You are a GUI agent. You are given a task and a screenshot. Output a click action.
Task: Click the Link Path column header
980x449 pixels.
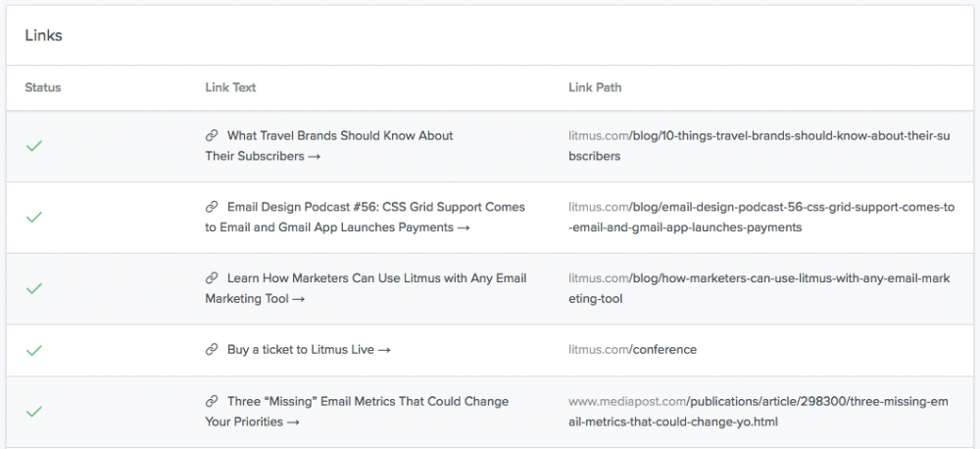pos(595,88)
